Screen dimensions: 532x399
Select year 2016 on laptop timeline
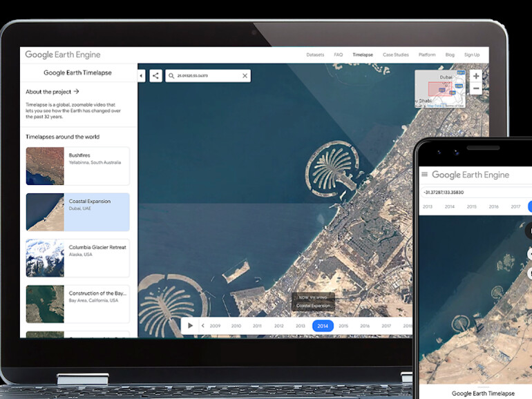[365, 326]
